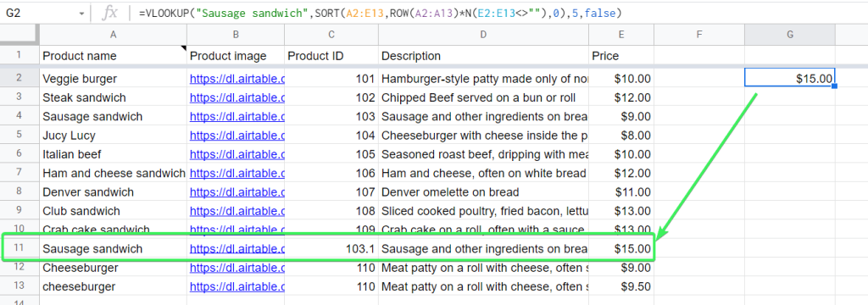Select the 103.1 Product ID cell
Screen dimensions: 868x305
331,248
